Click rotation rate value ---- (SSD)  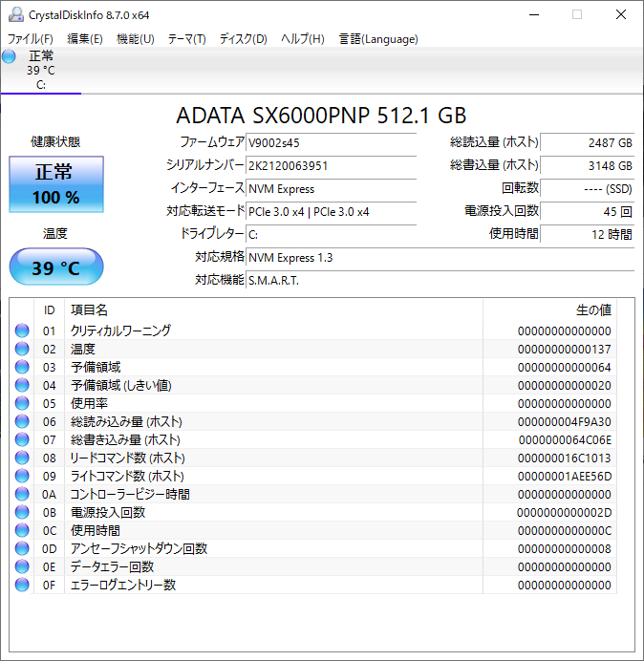pos(588,188)
